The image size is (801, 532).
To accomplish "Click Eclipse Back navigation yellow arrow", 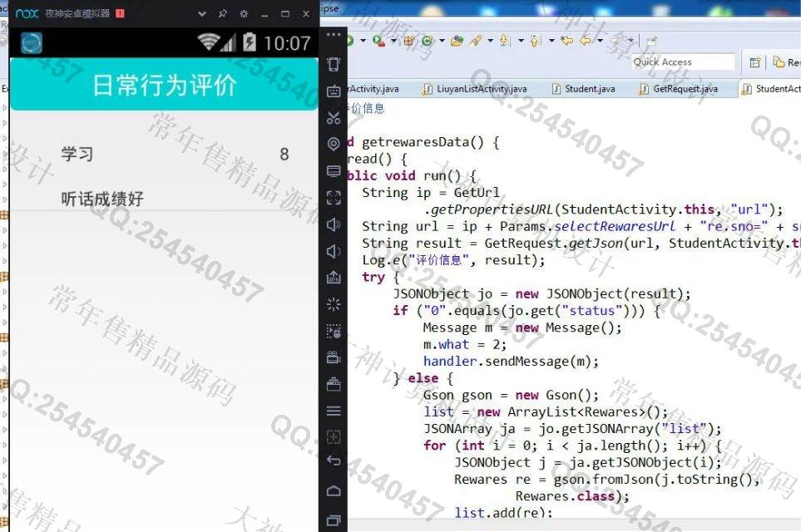I will 586,41.
